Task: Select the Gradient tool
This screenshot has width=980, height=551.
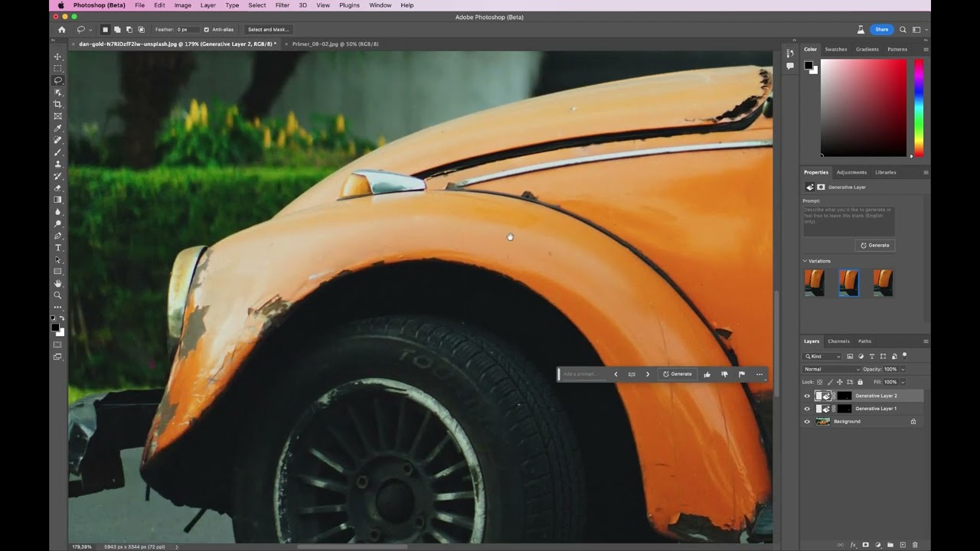Action: (57, 200)
